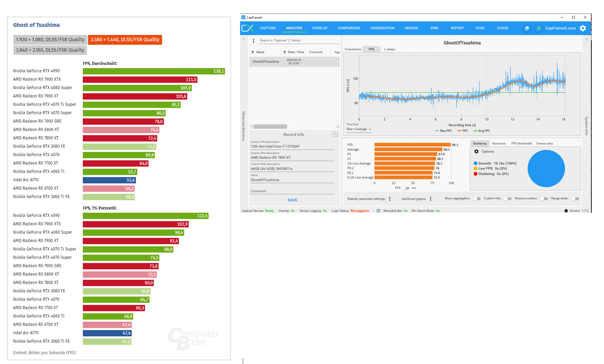604x364 pixels.
Task: Click the login icon beside CapFrameX.com
Action: pyautogui.click(x=538, y=28)
